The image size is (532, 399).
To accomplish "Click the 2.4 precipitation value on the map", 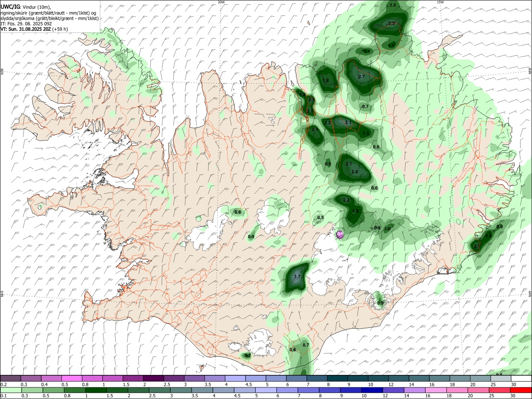I will (355, 172).
